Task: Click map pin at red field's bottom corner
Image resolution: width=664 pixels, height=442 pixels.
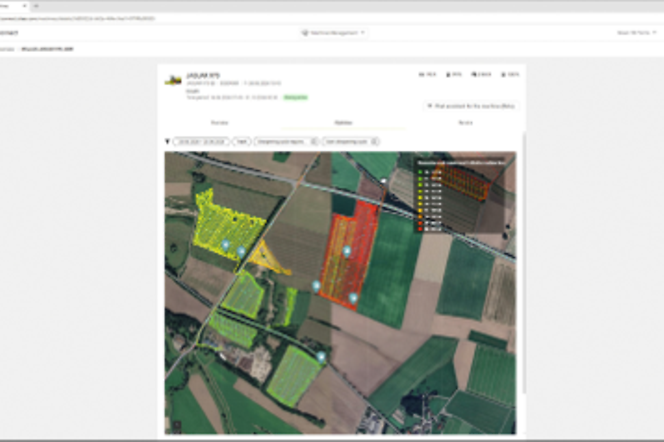Action: pos(353,298)
